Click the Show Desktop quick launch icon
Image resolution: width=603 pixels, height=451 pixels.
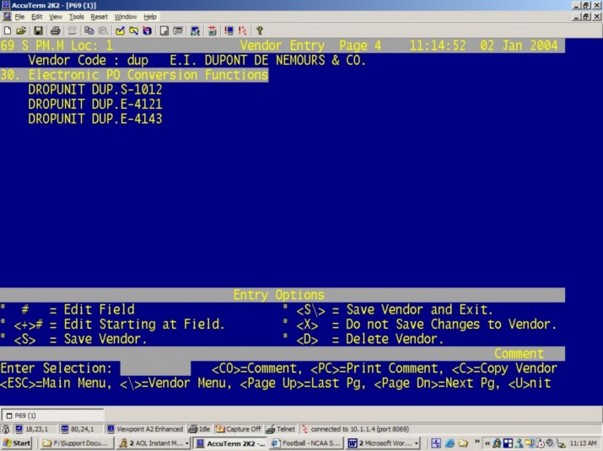tap(436, 443)
